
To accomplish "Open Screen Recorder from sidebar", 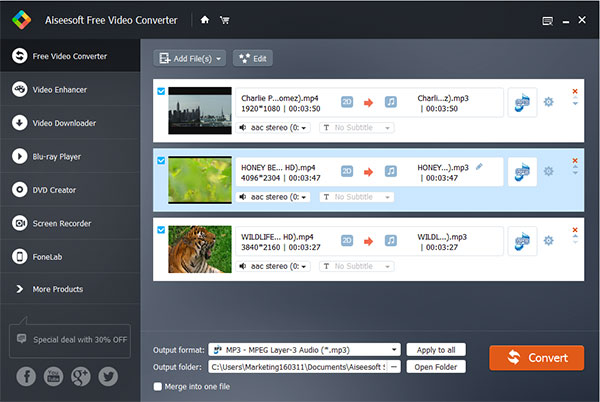I will coord(70,223).
